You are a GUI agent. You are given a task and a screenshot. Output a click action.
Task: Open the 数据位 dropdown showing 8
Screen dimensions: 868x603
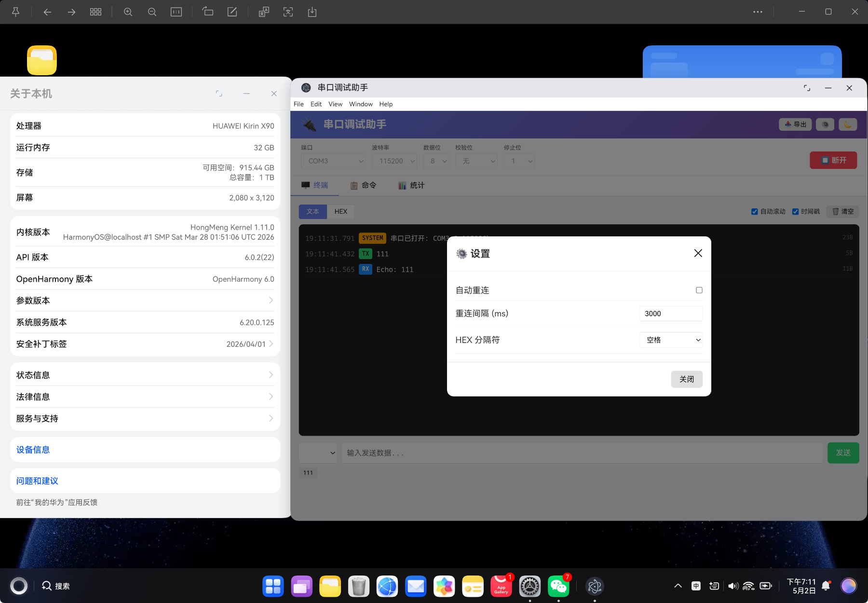pyautogui.click(x=436, y=161)
